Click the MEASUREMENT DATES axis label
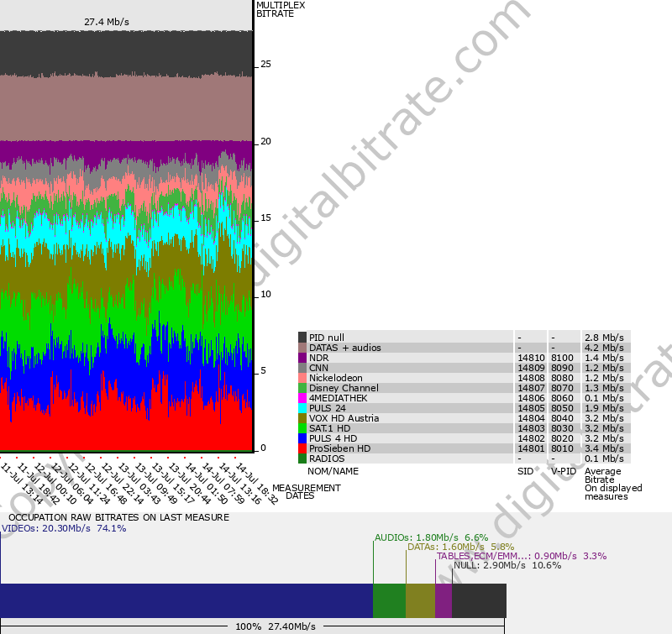This screenshot has height=634, width=672. tap(307, 492)
